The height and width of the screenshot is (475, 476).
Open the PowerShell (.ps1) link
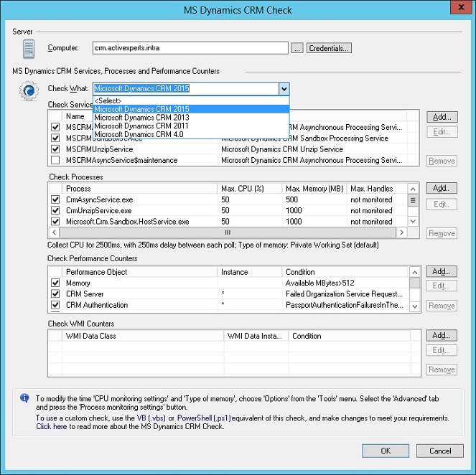pos(204,418)
